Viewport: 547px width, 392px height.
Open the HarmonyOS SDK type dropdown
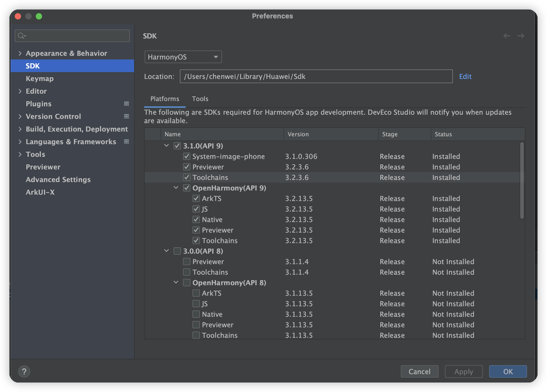point(183,57)
